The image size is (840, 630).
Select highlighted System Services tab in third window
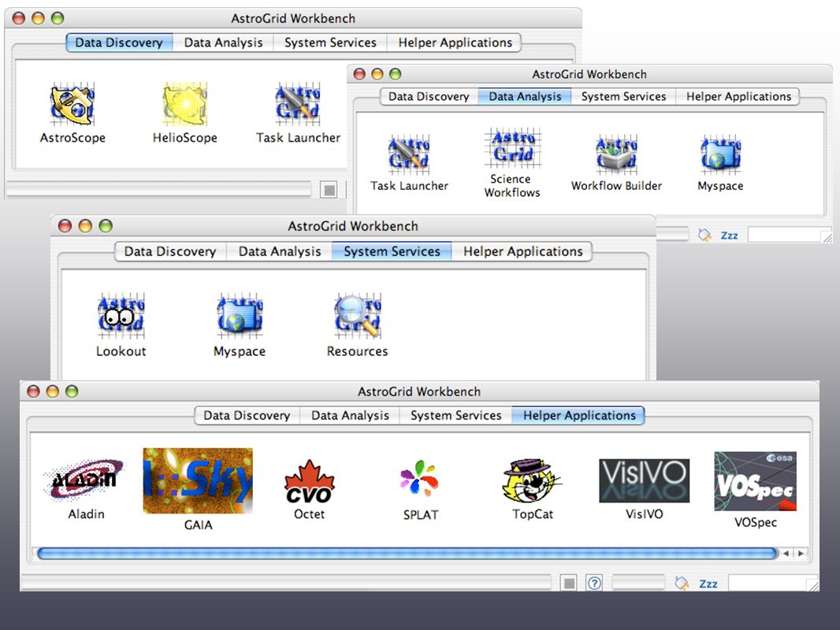(x=392, y=251)
